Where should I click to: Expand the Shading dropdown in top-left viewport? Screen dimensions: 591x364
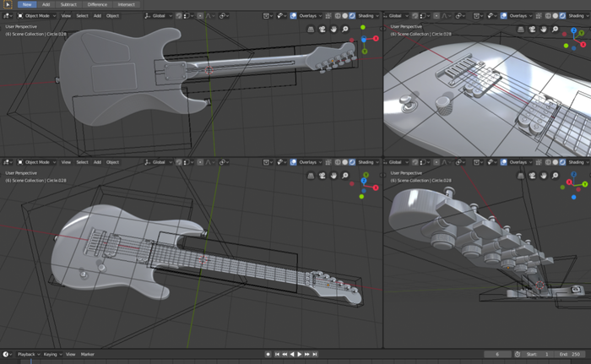point(366,15)
